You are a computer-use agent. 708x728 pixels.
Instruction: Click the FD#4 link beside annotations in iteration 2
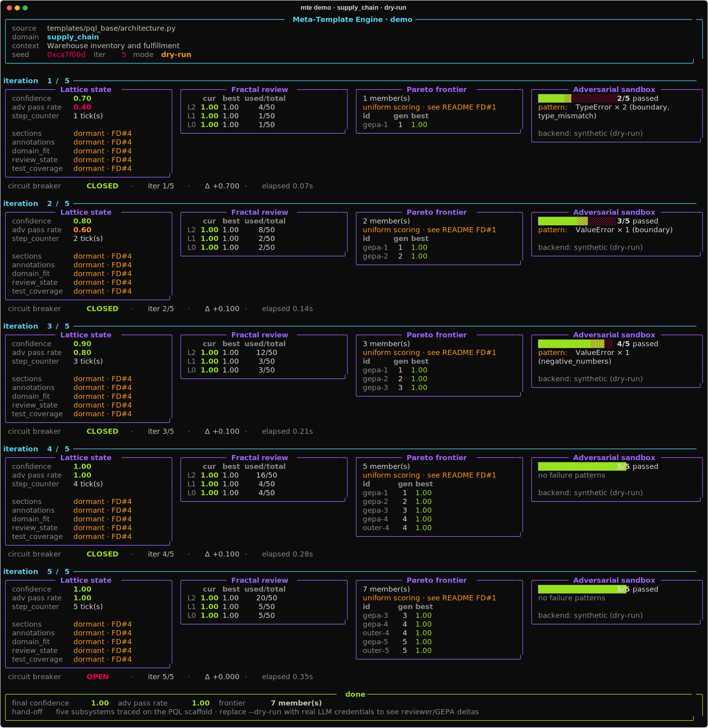pyautogui.click(x=122, y=265)
